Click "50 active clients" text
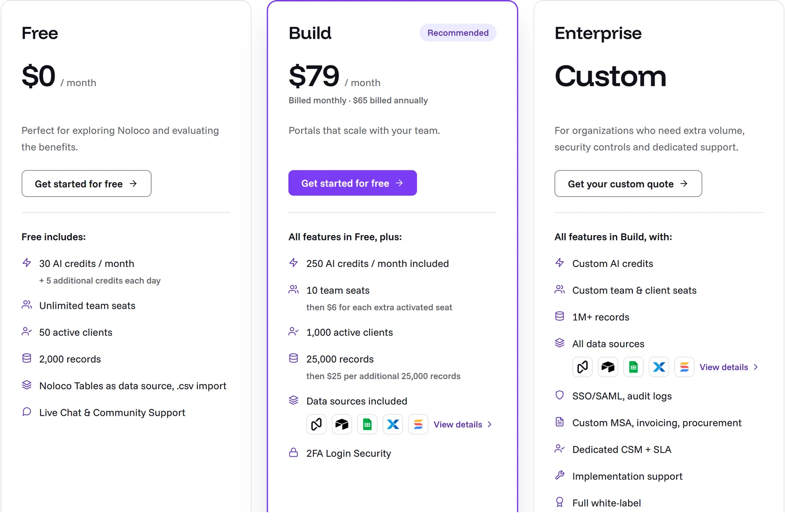Viewport: 785px width, 532px height. 76,333
